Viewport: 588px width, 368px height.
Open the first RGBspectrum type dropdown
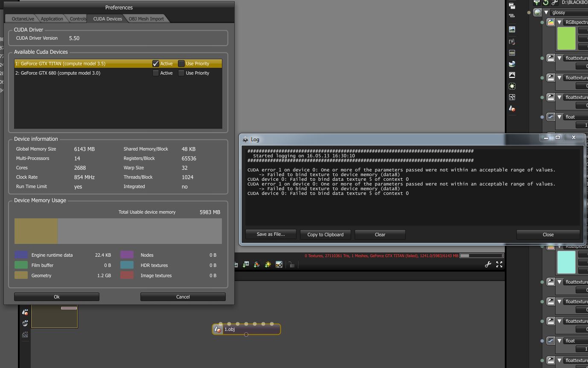[x=576, y=22]
